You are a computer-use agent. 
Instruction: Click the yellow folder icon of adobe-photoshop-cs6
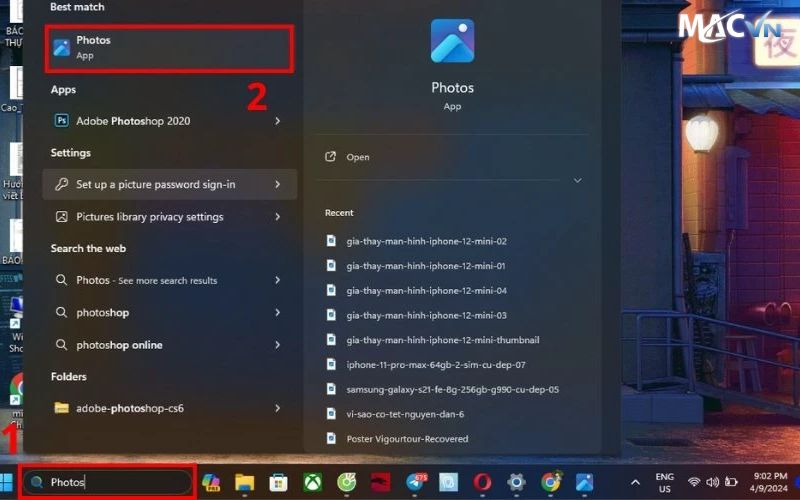[x=62, y=408]
